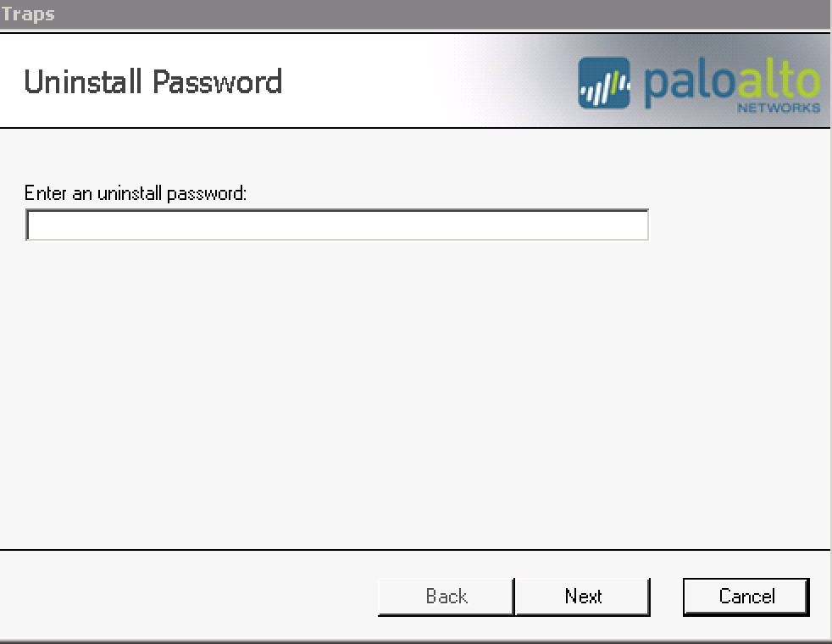Click the 'Uninstall Password' heading

click(153, 82)
